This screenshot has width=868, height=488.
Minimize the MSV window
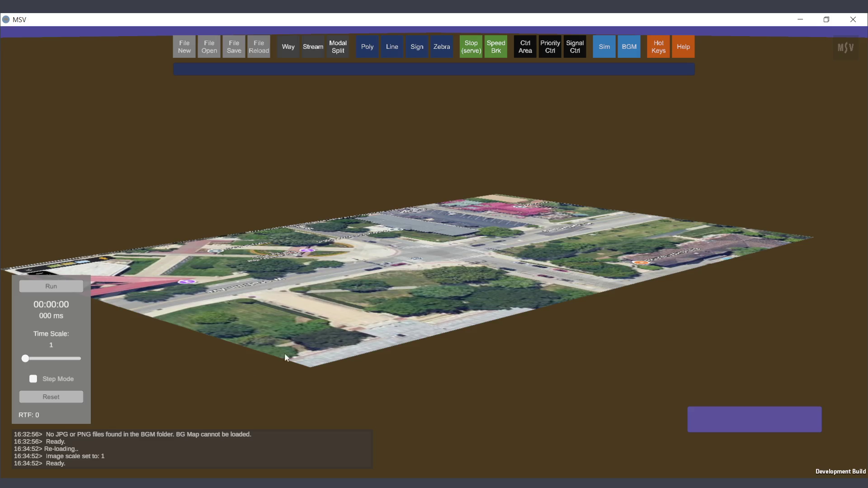pyautogui.click(x=800, y=19)
